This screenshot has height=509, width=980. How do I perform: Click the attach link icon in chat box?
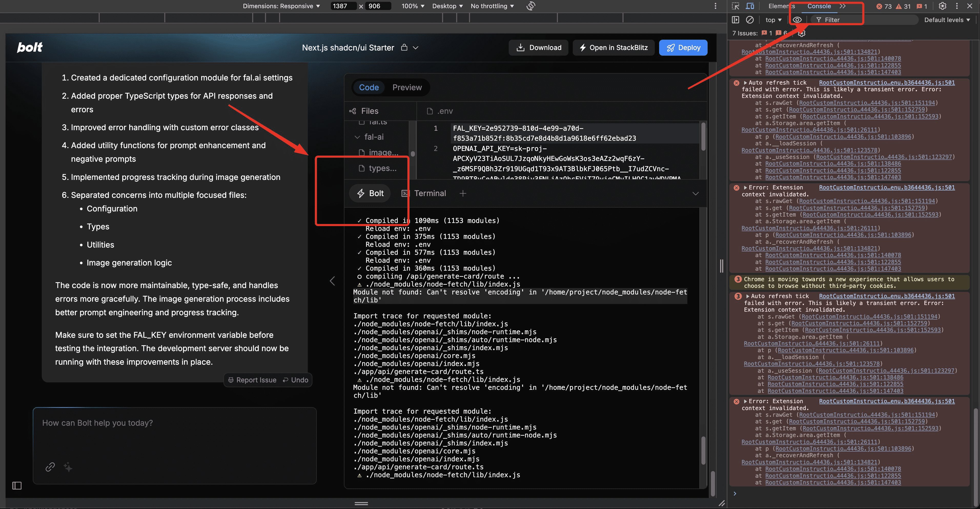[x=50, y=467]
